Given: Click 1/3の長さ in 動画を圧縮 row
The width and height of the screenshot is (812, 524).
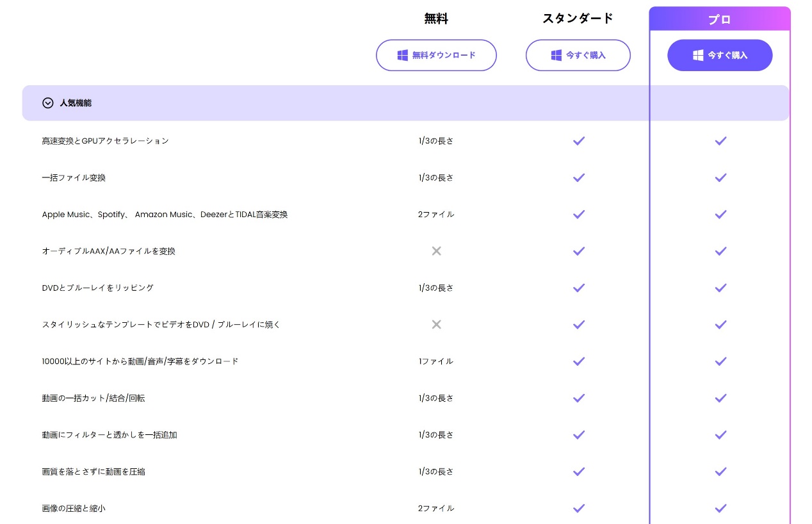Looking at the screenshot, I should point(436,471).
